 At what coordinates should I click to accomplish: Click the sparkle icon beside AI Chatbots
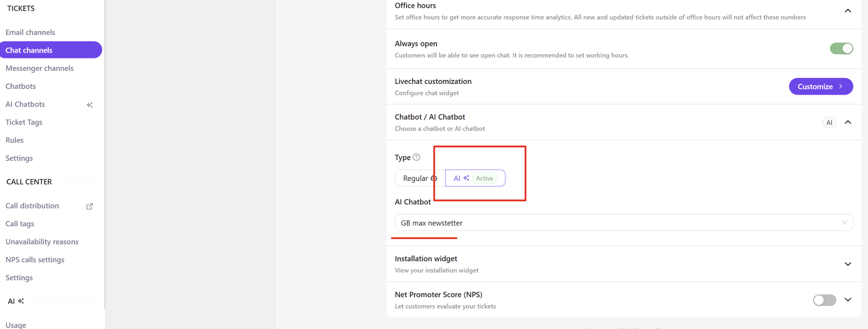(x=89, y=105)
